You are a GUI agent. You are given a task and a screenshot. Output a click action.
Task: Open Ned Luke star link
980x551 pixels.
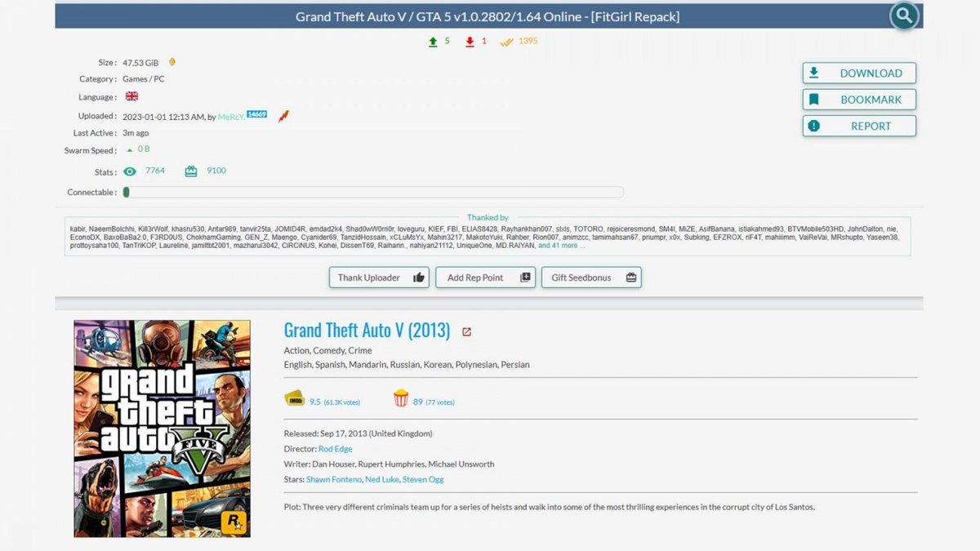381,479
